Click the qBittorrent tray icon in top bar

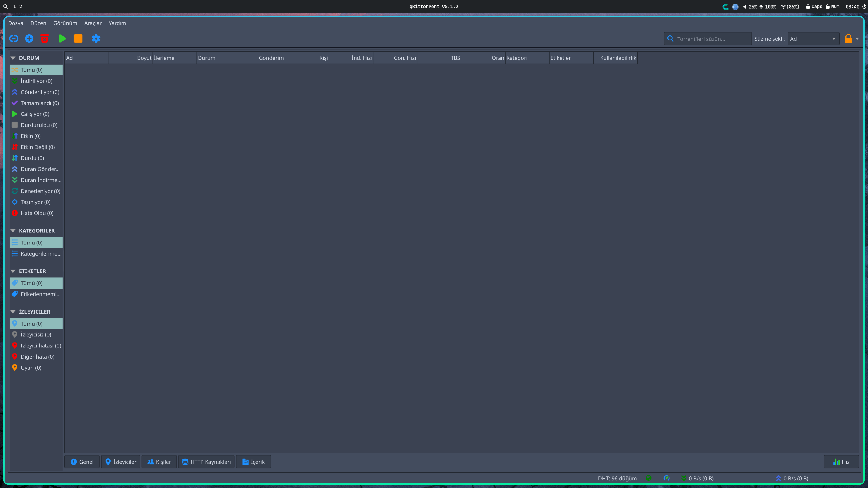pos(735,7)
